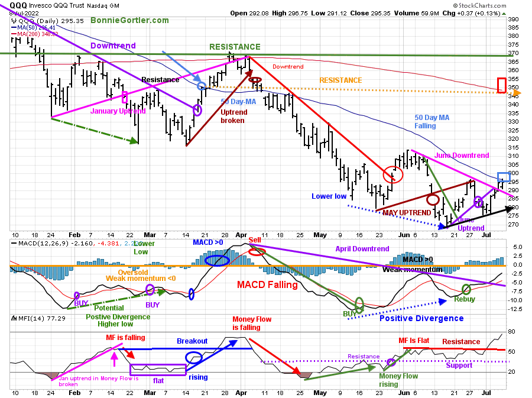
Task: Click the 'MF Is Flat' label
Action: click(x=414, y=340)
